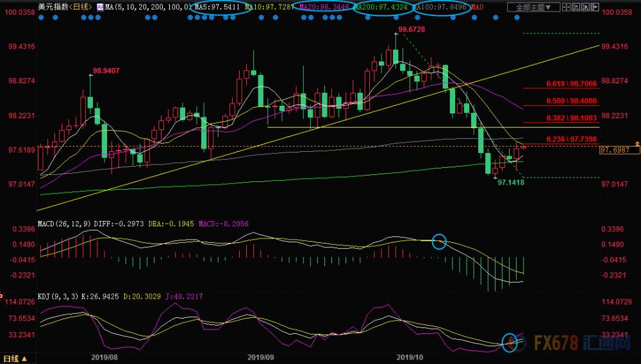This screenshot has width=641, height=364.
Task: Click the MA20:98.3446 magenta legend value
Action: pos(324,7)
